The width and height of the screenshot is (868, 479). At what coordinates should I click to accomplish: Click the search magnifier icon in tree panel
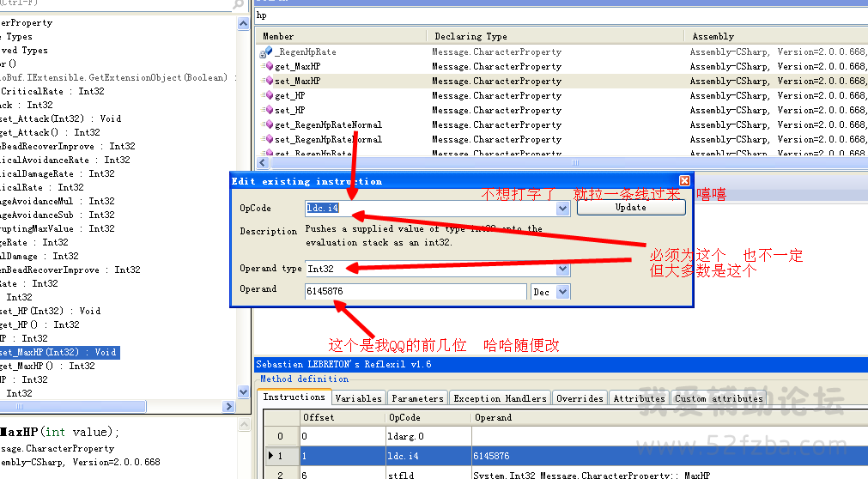[x=239, y=5]
